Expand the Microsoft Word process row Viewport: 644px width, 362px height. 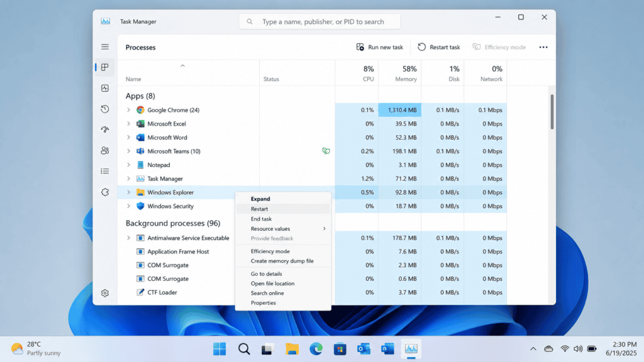pos(128,138)
